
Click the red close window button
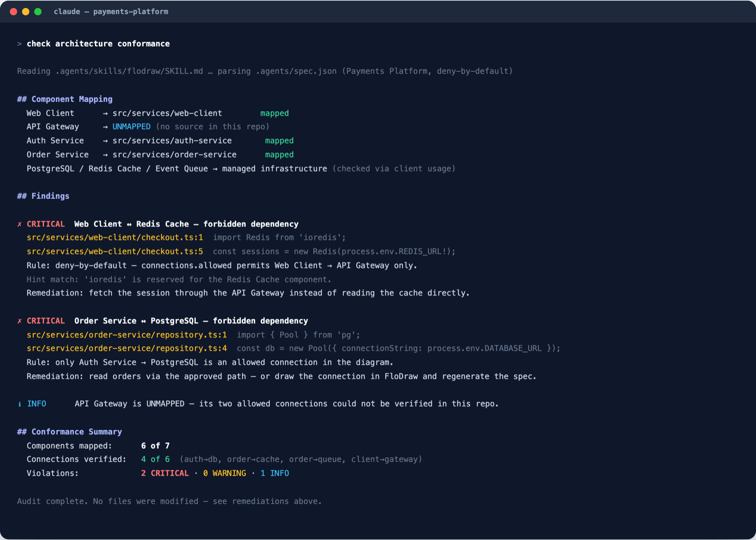click(14, 12)
